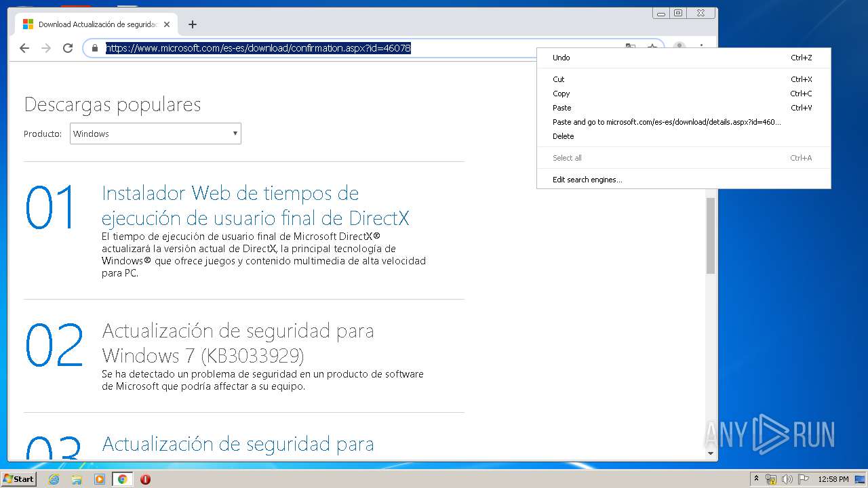The image size is (868, 488).
Task: Choose Delete from the context menu
Action: 684,136
